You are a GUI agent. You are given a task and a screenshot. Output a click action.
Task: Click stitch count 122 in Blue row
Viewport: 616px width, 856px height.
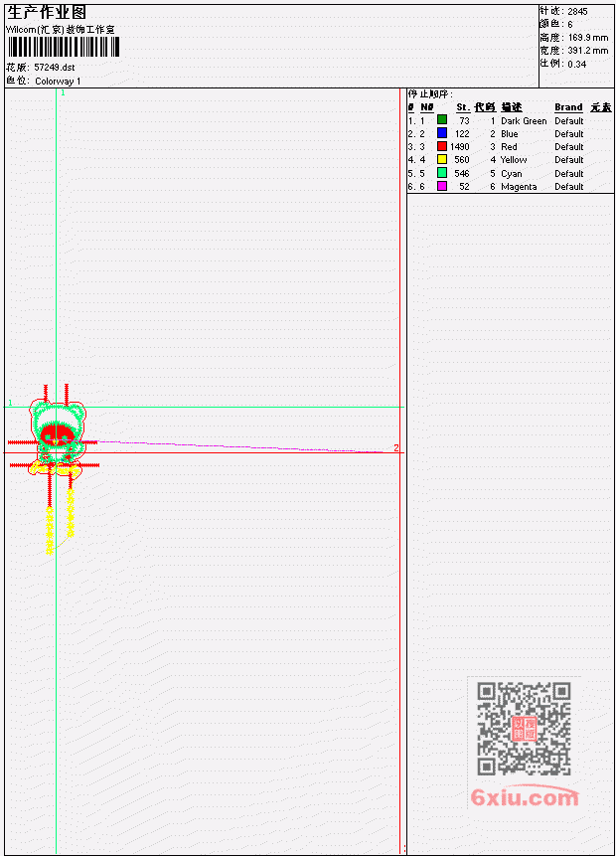tap(462, 134)
